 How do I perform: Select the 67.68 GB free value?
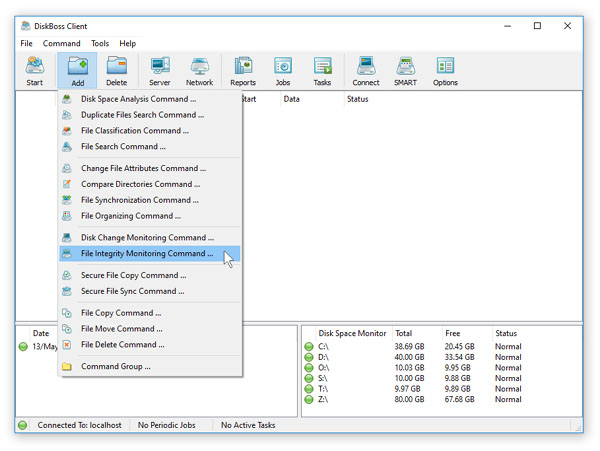tap(459, 399)
